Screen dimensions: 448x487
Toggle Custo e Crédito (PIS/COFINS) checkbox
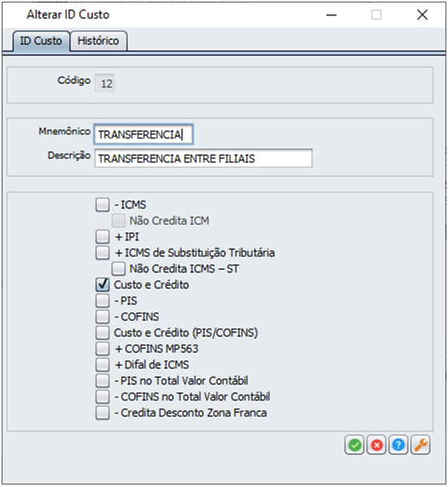[x=102, y=333]
